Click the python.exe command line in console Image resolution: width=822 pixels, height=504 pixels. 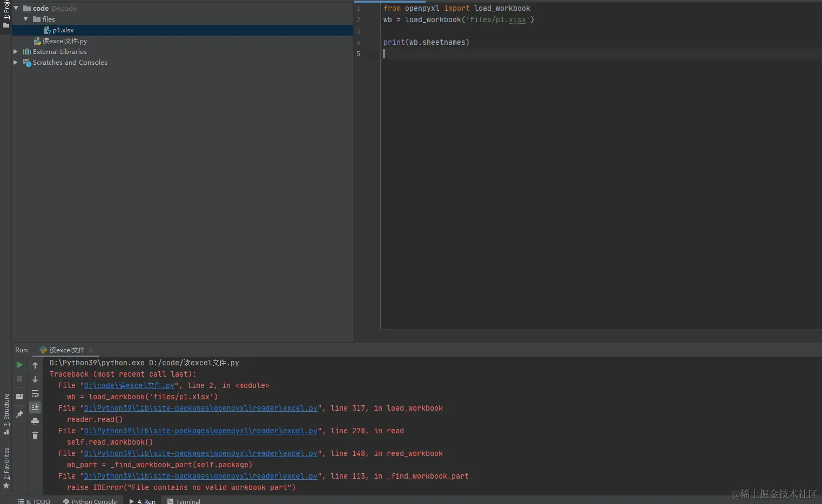click(144, 363)
